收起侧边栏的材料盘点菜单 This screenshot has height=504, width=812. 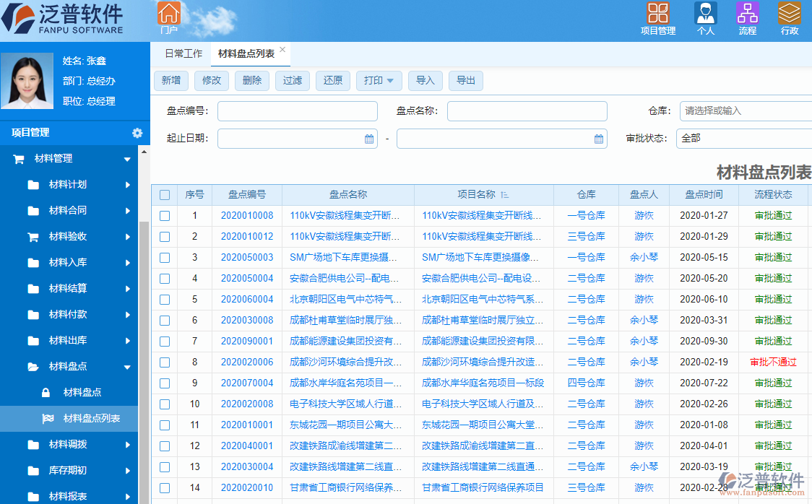click(127, 366)
